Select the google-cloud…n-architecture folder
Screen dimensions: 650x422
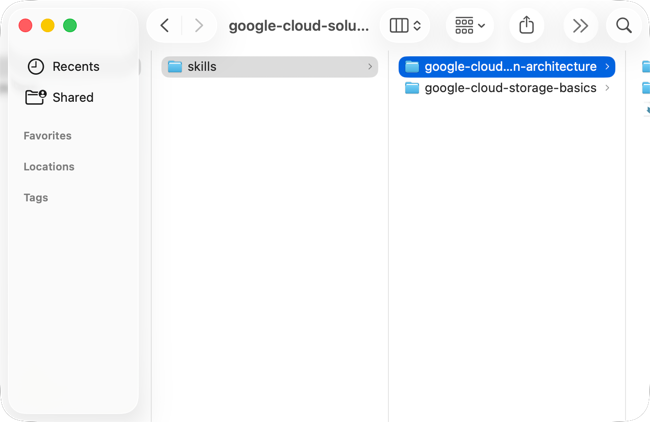tap(507, 67)
